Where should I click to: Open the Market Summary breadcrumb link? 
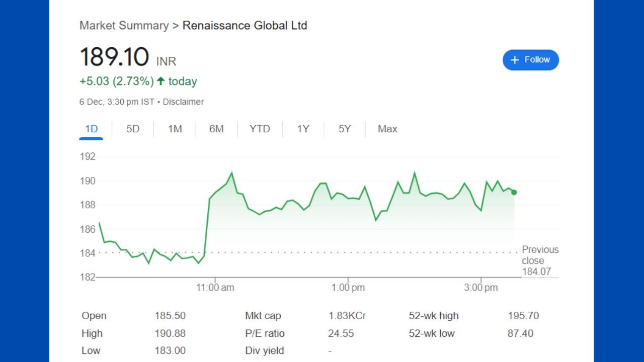click(124, 26)
